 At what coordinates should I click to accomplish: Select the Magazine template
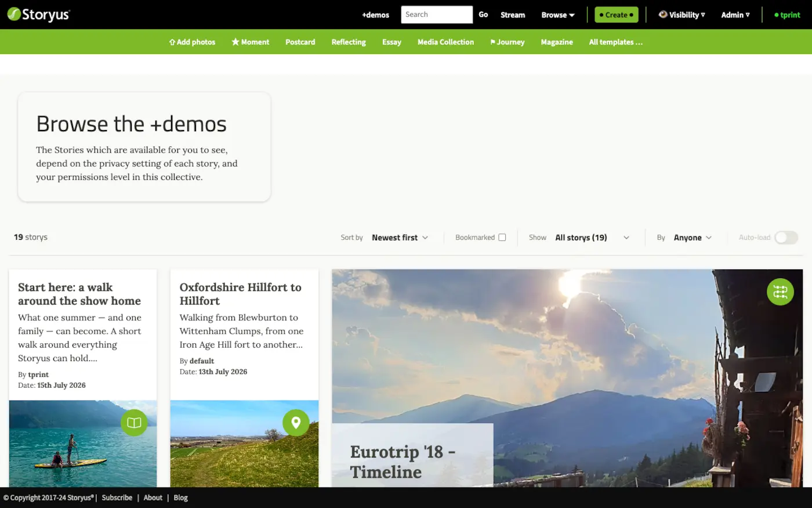tap(557, 42)
